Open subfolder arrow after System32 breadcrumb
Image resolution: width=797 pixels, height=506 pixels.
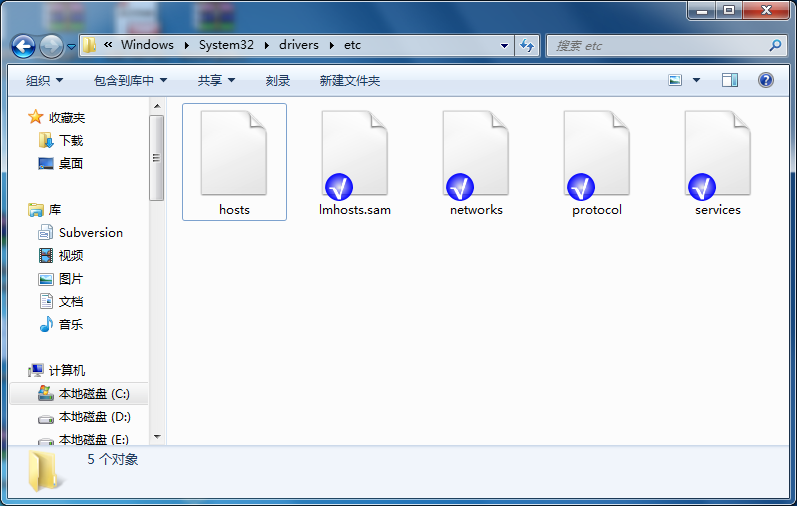coord(266,45)
